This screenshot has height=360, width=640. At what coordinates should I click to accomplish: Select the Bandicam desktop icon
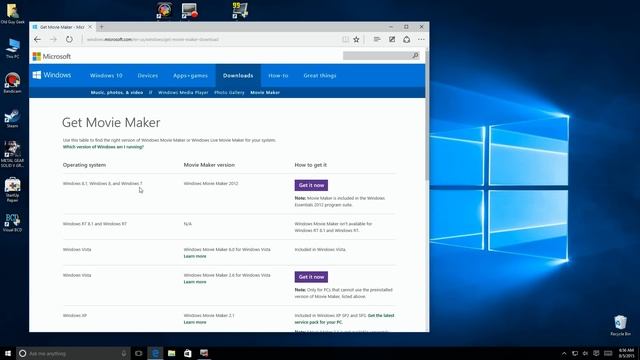pyautogui.click(x=12, y=83)
